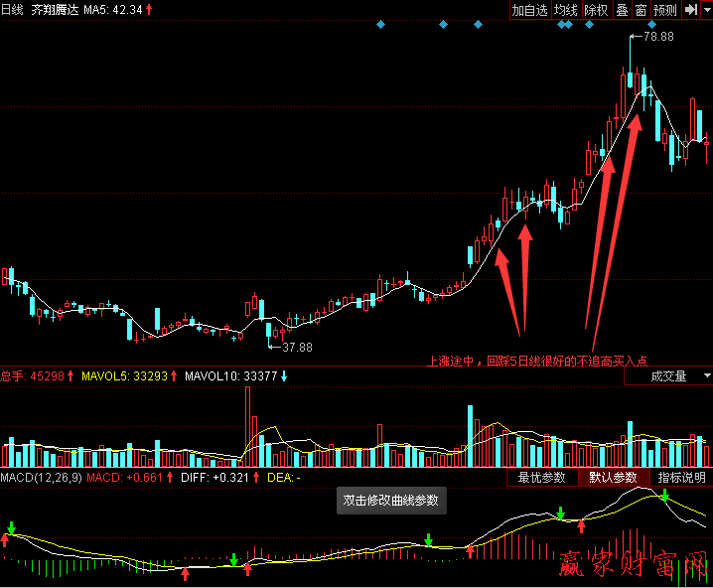Image resolution: width=713 pixels, height=588 pixels.
Task: Select the 默认参数 tab
Action: coord(613,477)
